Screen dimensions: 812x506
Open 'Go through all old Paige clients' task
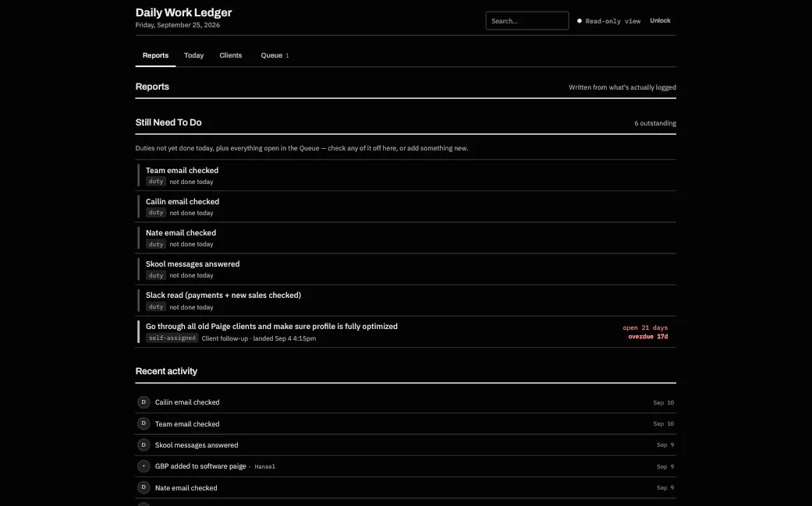(406, 331)
